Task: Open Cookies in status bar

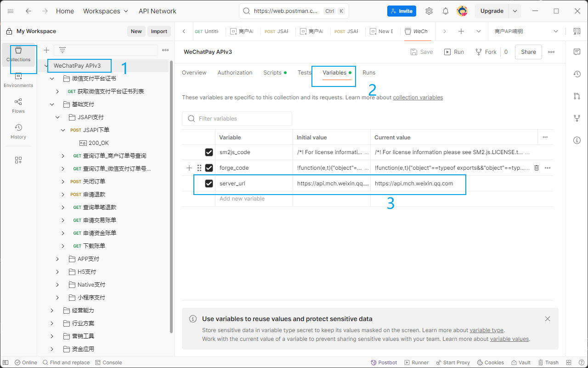Action: [x=491, y=362]
